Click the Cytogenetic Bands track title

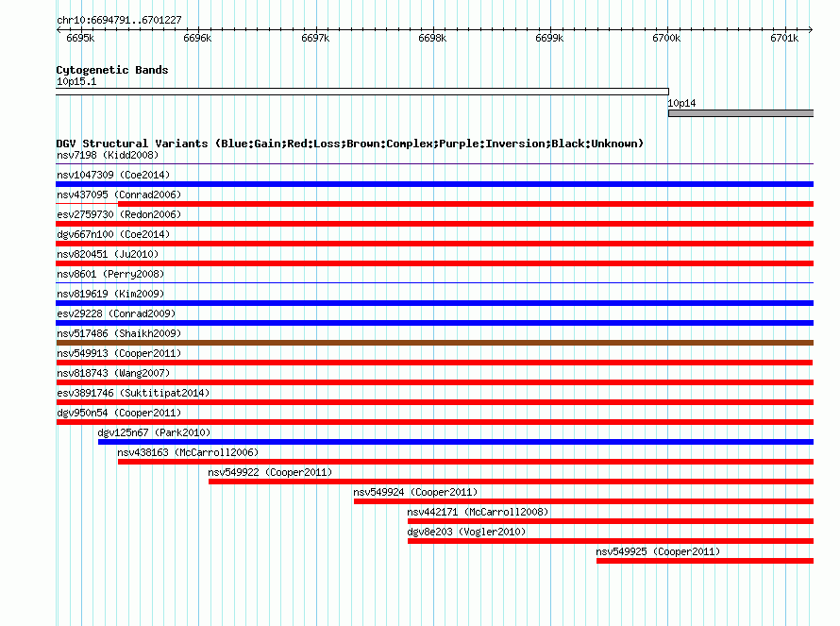(112, 70)
